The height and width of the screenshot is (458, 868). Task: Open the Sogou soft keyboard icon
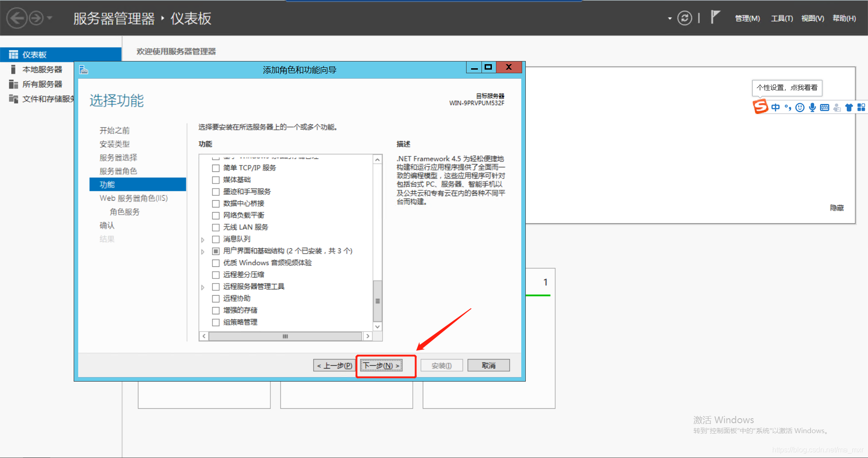pyautogui.click(x=824, y=107)
